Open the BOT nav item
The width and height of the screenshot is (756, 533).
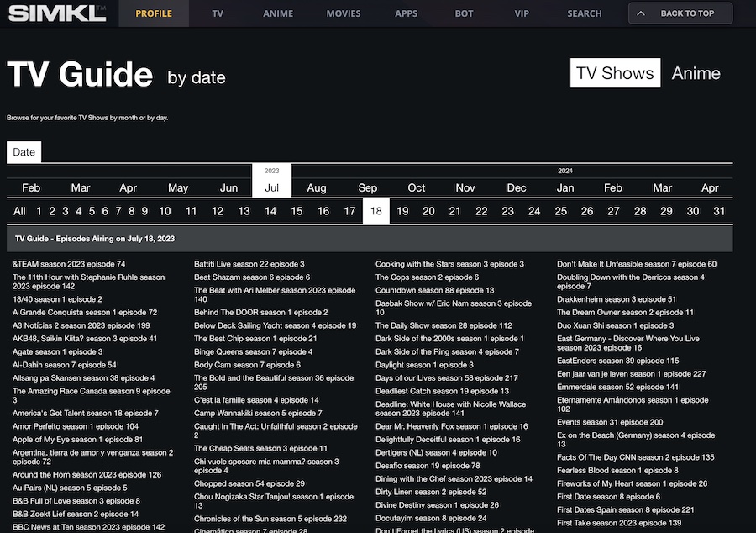464,13
